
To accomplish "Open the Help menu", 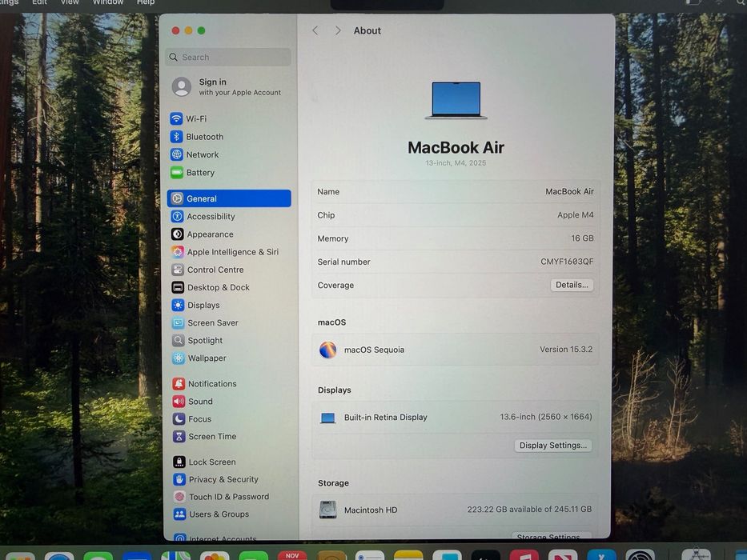I will pyautogui.click(x=145, y=2).
